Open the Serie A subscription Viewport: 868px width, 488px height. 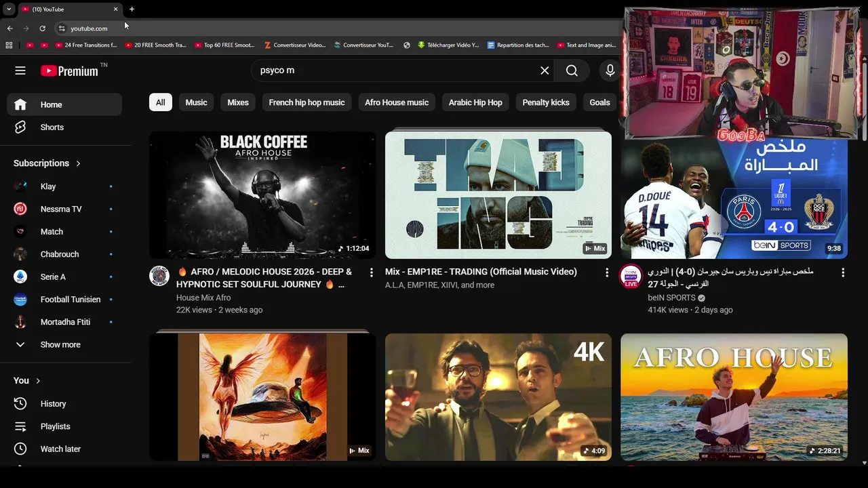[x=64, y=277]
